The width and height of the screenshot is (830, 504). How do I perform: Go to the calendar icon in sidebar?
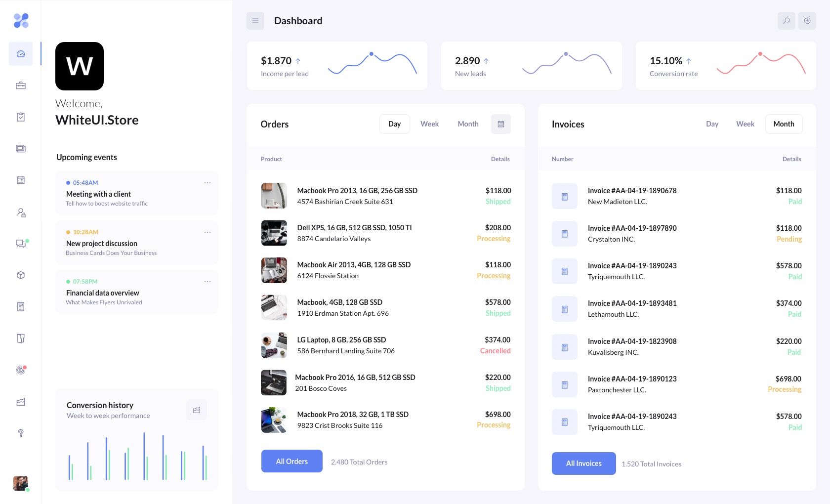(x=21, y=180)
